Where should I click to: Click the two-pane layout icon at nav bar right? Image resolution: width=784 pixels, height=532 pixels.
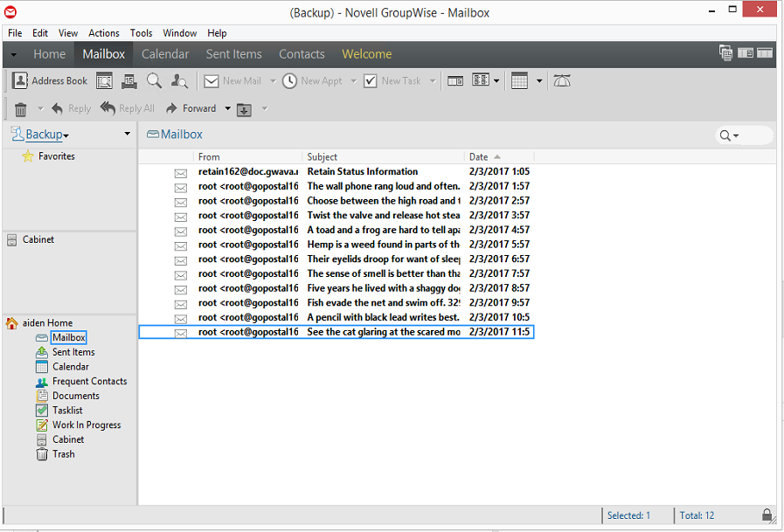coord(746,52)
